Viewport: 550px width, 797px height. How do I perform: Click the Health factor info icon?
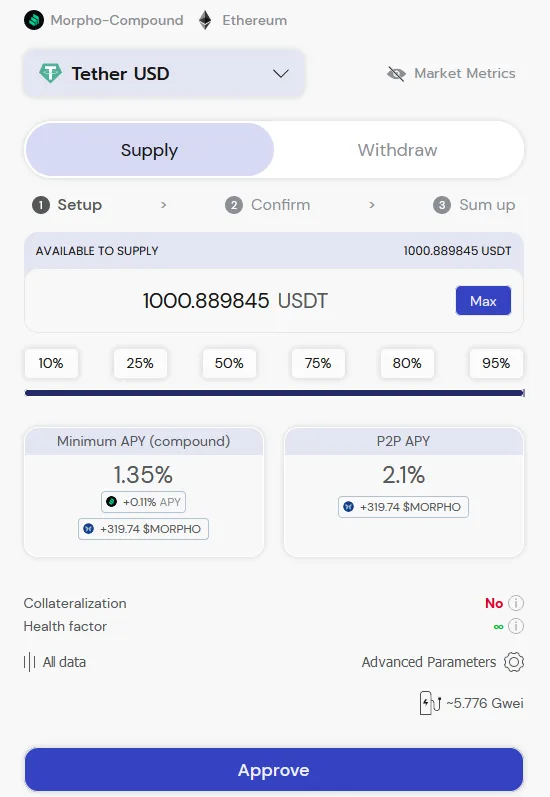(516, 626)
